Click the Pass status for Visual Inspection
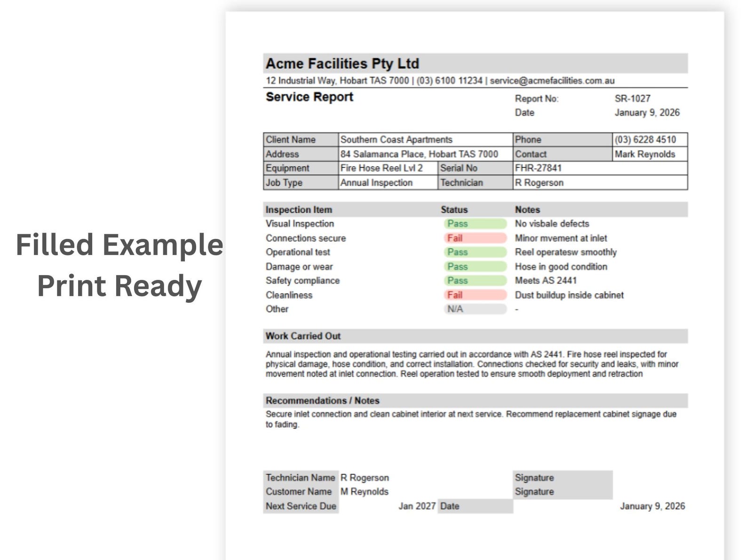The width and height of the screenshot is (747, 560). point(475,224)
